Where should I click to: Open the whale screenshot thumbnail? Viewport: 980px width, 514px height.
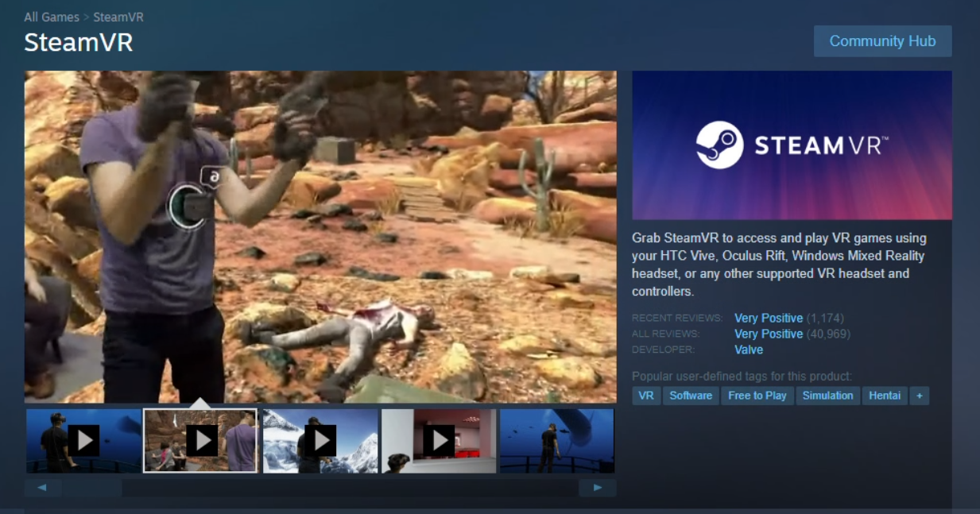[x=556, y=441]
